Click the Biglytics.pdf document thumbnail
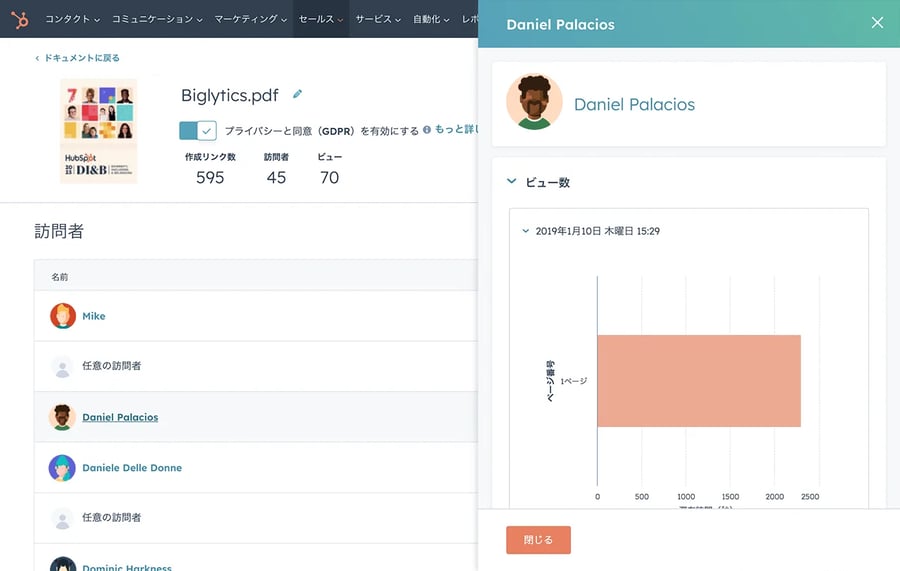900x571 pixels. point(99,131)
